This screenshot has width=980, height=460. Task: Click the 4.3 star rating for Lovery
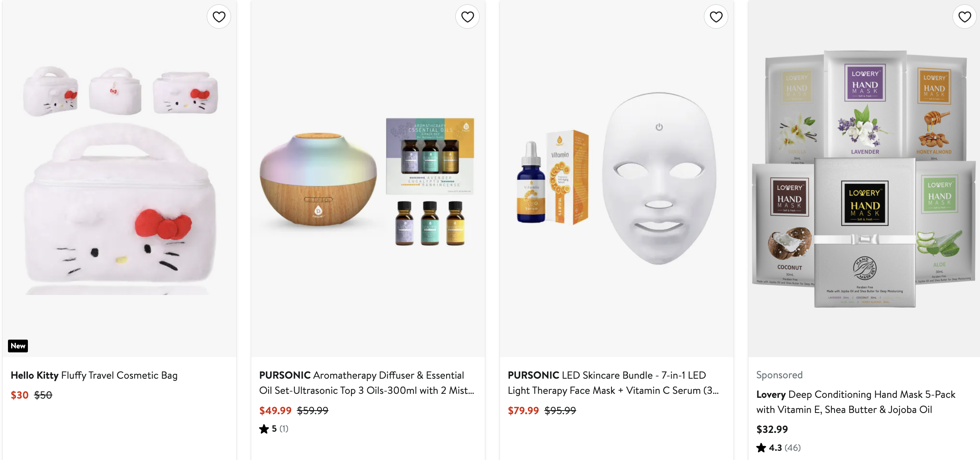click(778, 448)
